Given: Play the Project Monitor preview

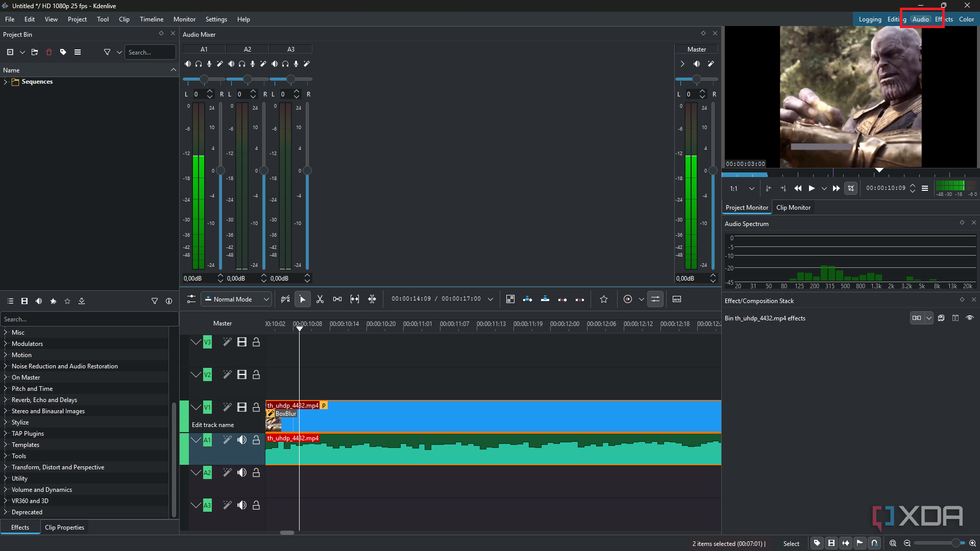Looking at the screenshot, I should 812,188.
